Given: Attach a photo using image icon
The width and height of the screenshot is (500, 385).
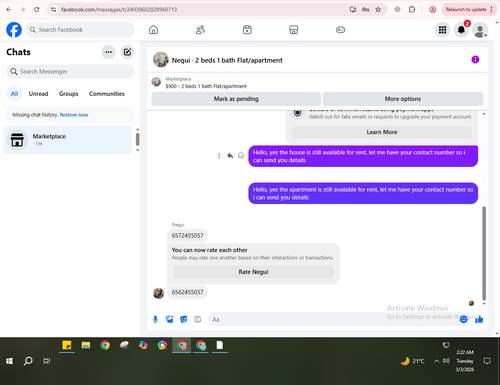Looking at the screenshot, I should [170, 319].
